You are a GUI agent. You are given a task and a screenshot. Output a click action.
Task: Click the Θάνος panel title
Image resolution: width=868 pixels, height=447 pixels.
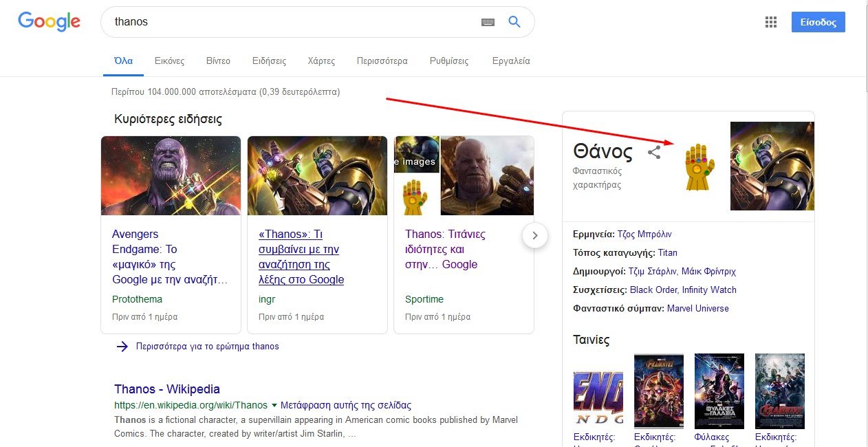(603, 151)
